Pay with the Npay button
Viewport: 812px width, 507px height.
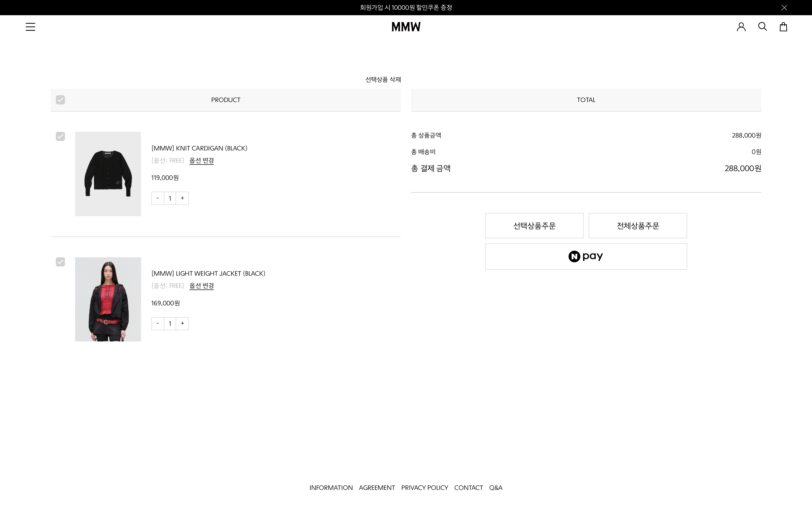click(586, 257)
